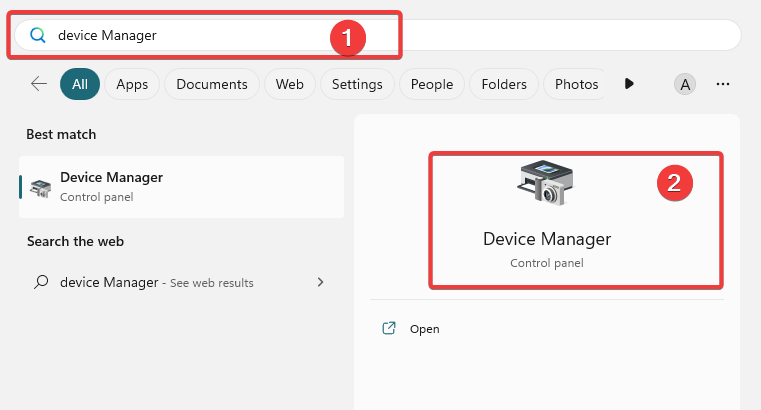Screen dimensions: 761x410
Task: Switch to the Apps filter tab
Action: 132,84
